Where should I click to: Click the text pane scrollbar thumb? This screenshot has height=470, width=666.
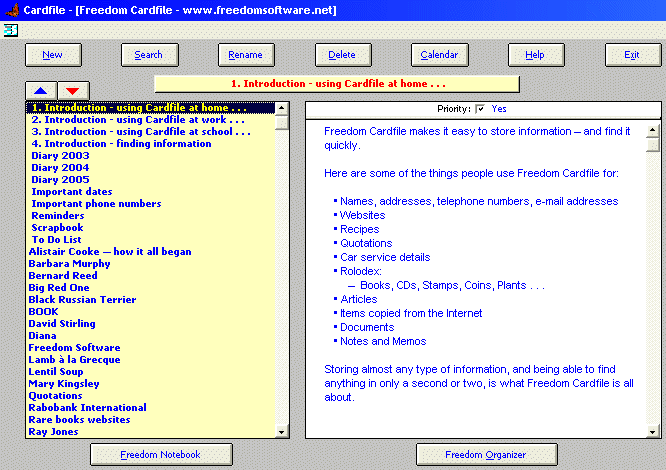coord(653,145)
